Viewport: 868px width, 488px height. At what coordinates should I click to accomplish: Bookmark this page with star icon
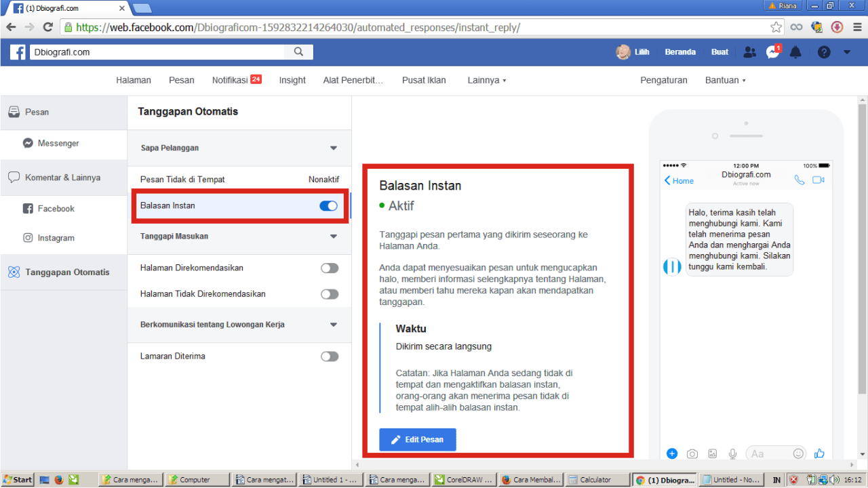[x=776, y=27]
